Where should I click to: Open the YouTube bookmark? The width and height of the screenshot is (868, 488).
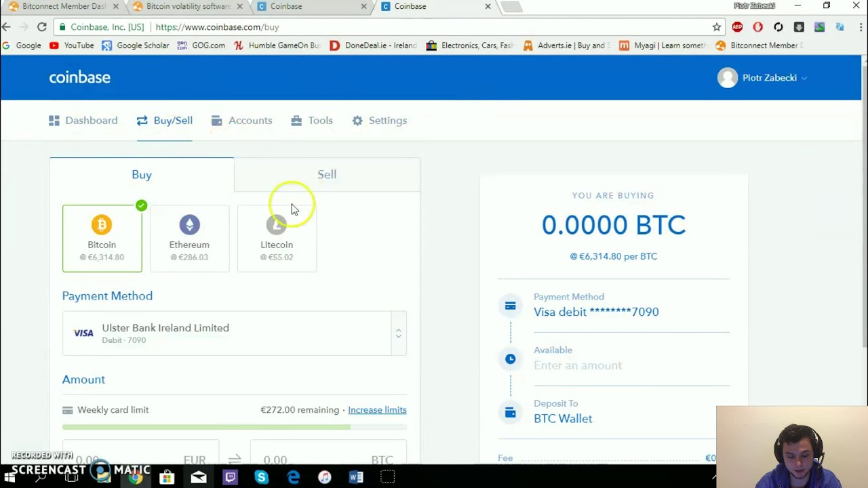pos(72,45)
